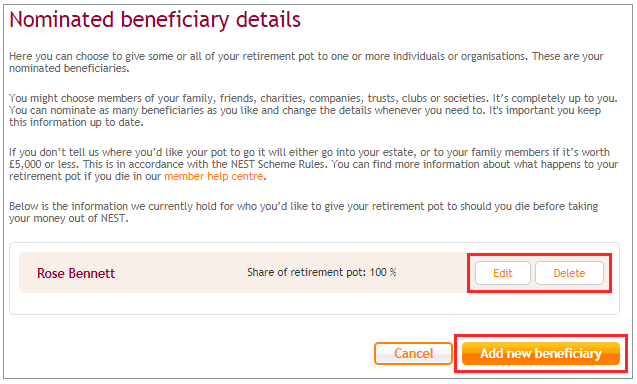Cancel the beneficiary details page
637x384 pixels.
413,353
